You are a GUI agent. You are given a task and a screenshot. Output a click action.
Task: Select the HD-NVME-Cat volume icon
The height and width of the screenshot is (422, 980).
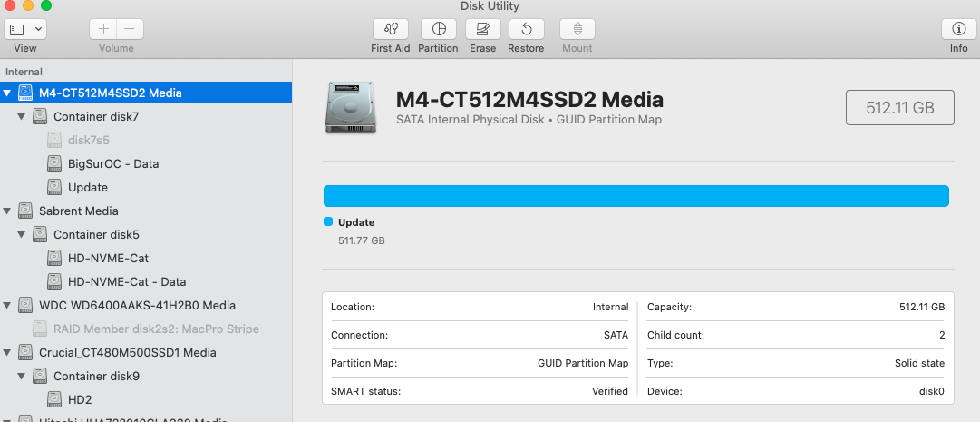pyautogui.click(x=53, y=258)
